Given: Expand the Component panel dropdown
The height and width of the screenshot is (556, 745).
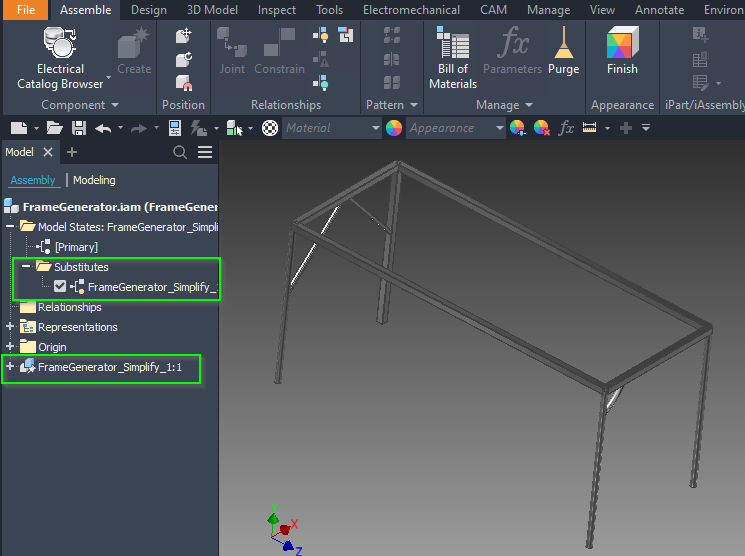Looking at the screenshot, I should 115,105.
